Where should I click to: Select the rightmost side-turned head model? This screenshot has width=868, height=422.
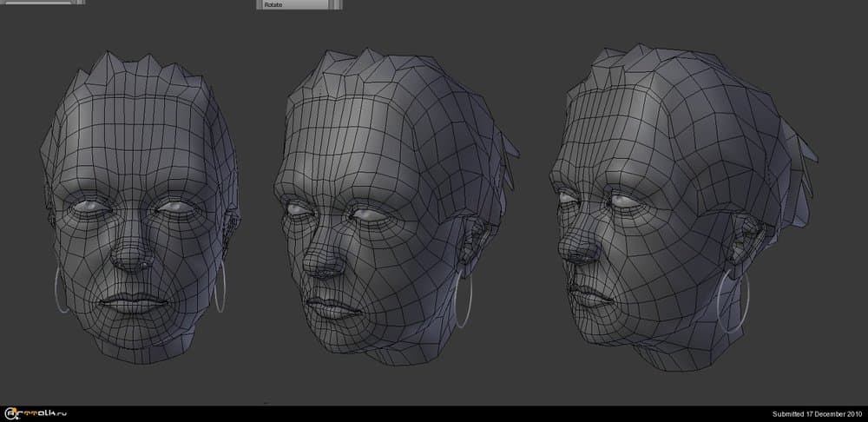[x=684, y=208]
